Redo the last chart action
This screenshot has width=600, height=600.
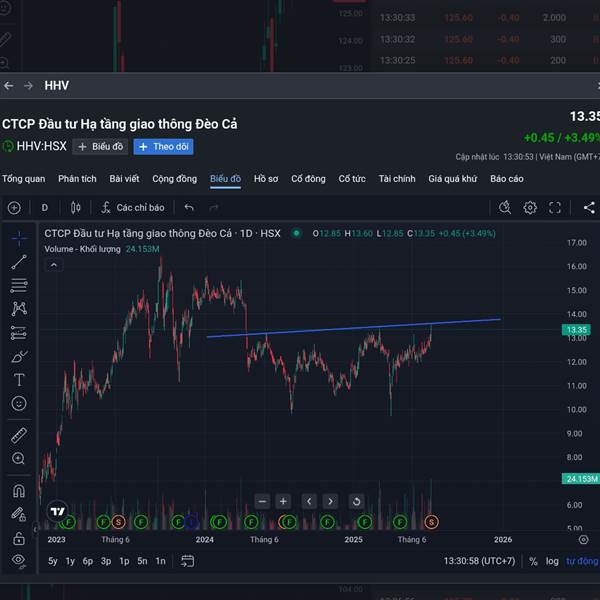[214, 208]
